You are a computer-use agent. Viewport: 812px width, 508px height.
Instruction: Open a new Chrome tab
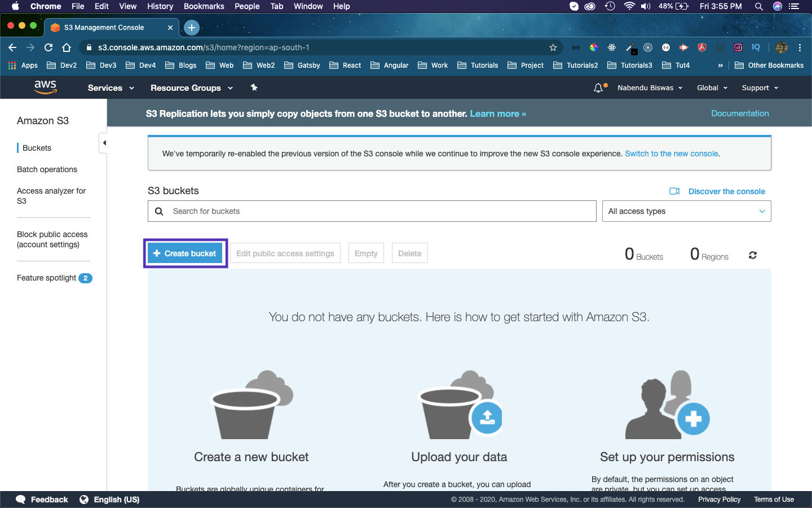pyautogui.click(x=192, y=27)
